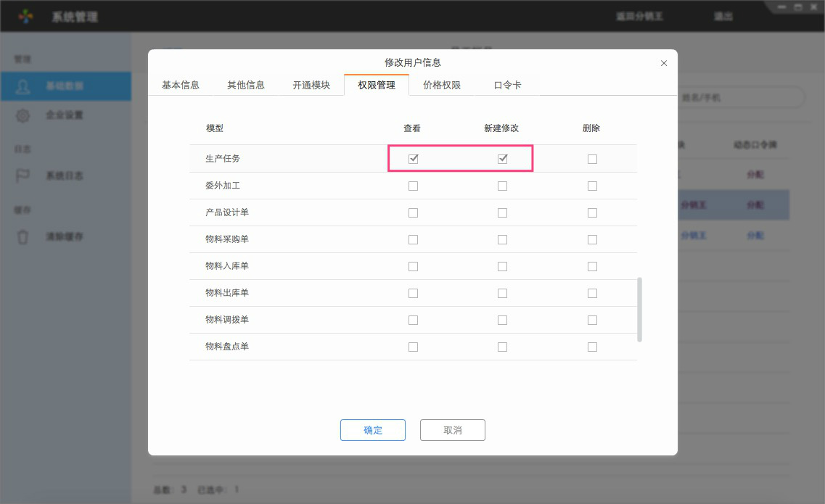
Task: Enable 删除 for 产品设计单
Action: tap(592, 212)
